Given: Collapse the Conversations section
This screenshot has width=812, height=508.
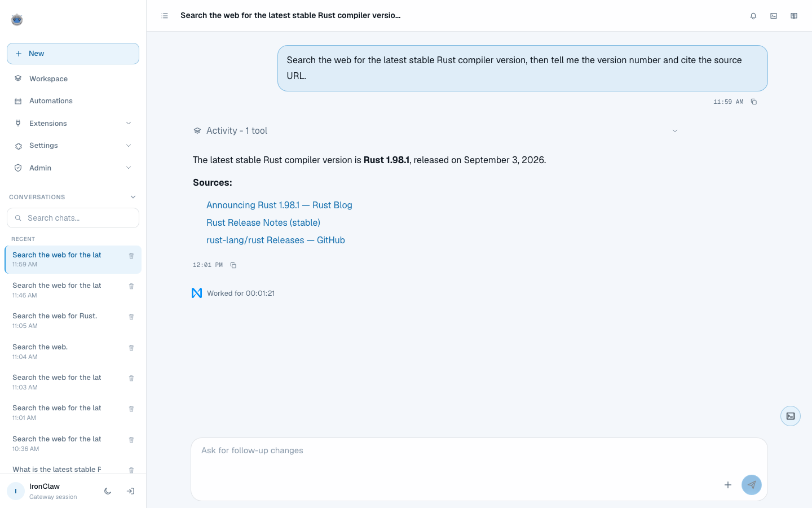Looking at the screenshot, I should point(133,197).
